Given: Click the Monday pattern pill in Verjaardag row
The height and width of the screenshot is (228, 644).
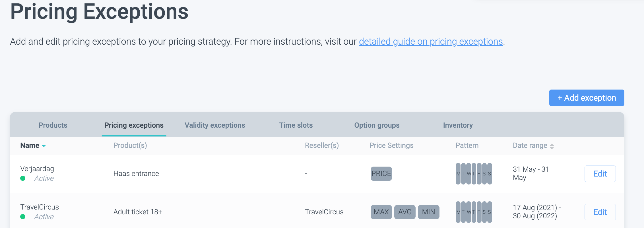Looking at the screenshot, I should pyautogui.click(x=458, y=174).
